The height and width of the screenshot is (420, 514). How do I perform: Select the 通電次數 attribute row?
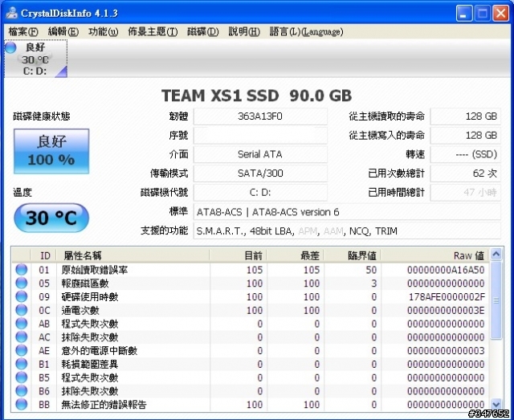(x=251, y=310)
